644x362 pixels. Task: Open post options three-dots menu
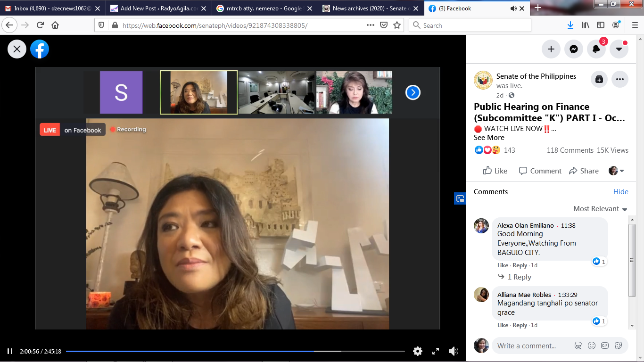[620, 80]
